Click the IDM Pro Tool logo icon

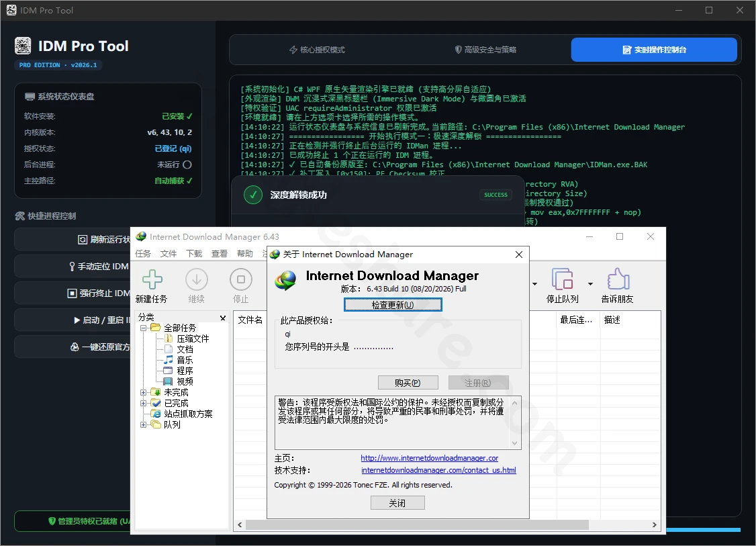(23, 46)
